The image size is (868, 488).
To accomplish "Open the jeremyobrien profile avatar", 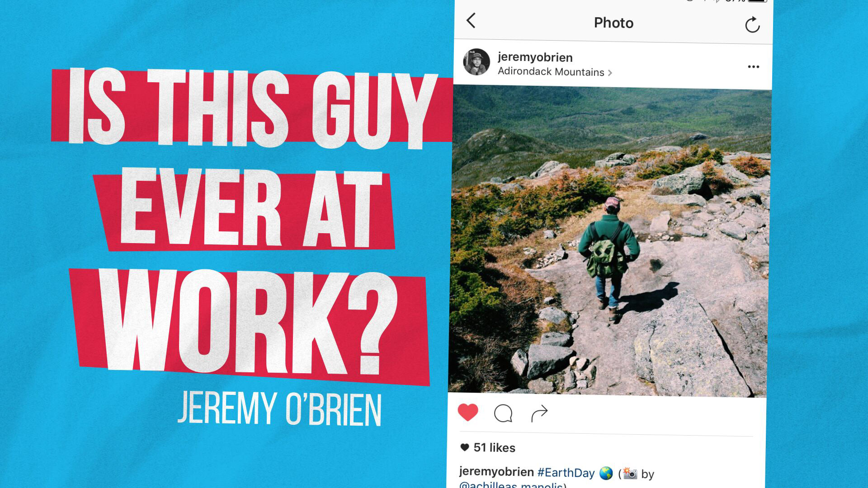I will click(476, 62).
